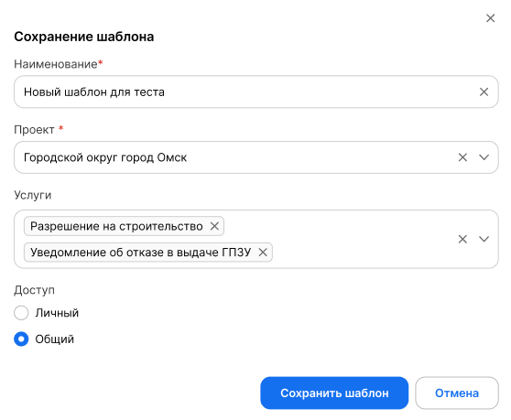Select the Личный access radio button

(x=21, y=313)
